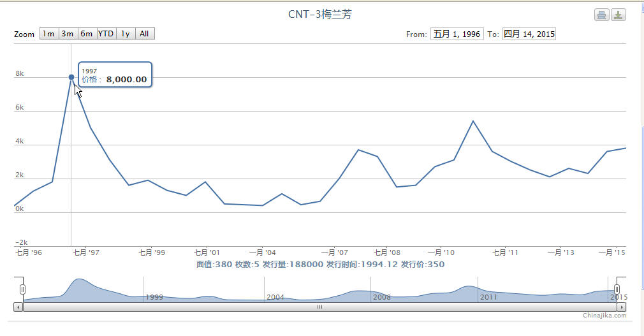Image resolution: width=644 pixels, height=336 pixels.
Task: Click the navigator 2011 year label
Action: 489,297
